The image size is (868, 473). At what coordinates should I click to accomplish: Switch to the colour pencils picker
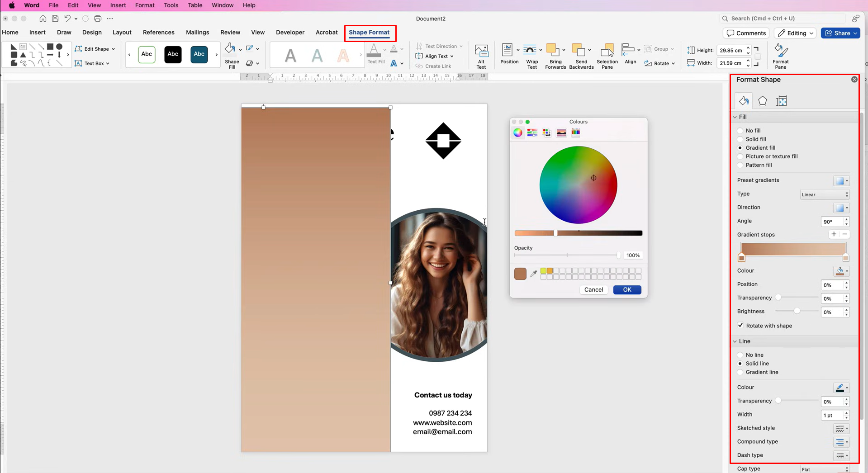click(x=576, y=132)
